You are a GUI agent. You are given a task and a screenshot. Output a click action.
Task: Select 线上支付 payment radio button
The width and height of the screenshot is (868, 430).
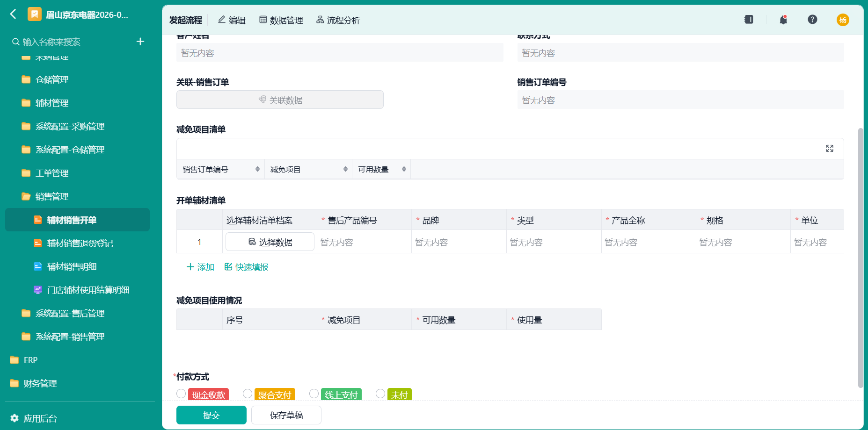314,394
